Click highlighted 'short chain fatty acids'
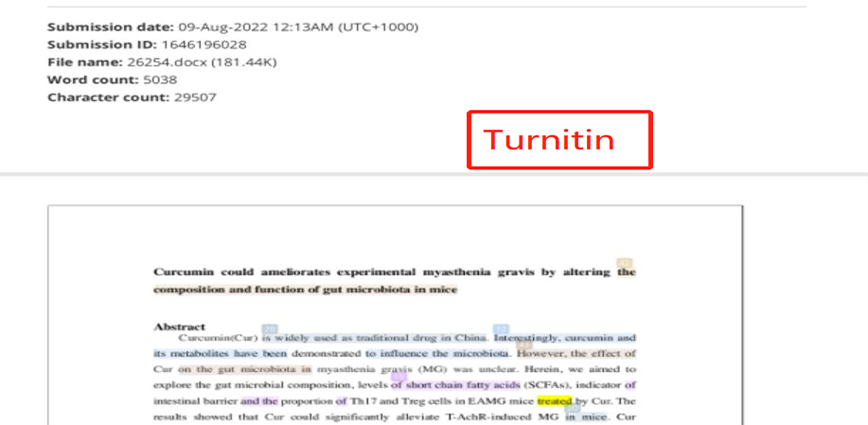This screenshot has width=868, height=425. click(463, 384)
